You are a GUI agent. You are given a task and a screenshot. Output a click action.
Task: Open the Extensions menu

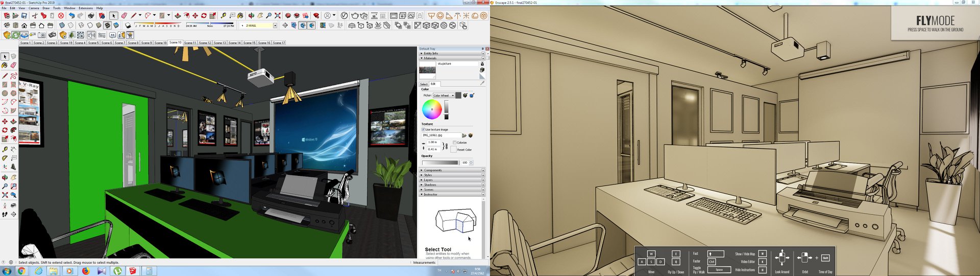click(x=86, y=8)
